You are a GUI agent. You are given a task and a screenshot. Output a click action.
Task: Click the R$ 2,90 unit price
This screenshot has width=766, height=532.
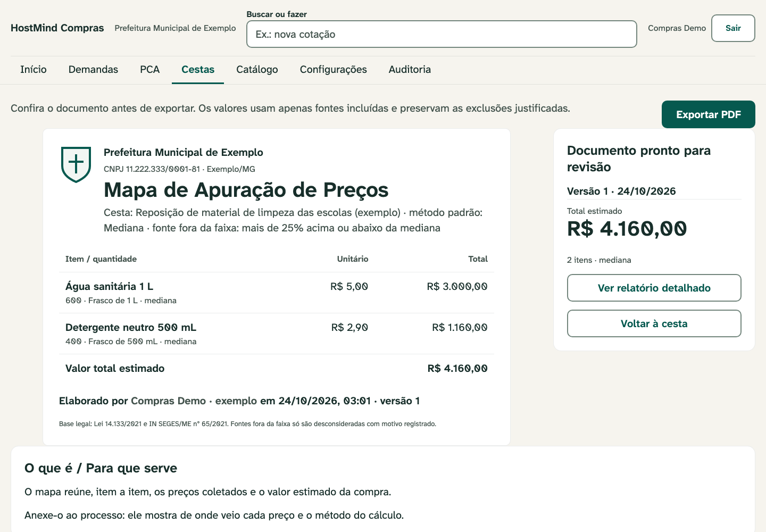(349, 327)
